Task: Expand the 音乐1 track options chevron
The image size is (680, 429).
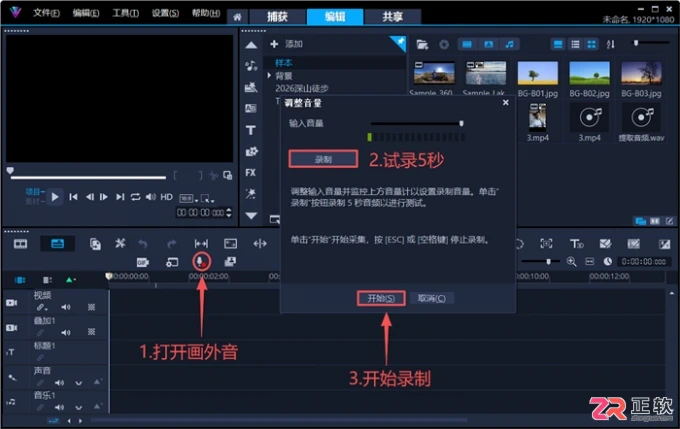Action: coord(78,408)
